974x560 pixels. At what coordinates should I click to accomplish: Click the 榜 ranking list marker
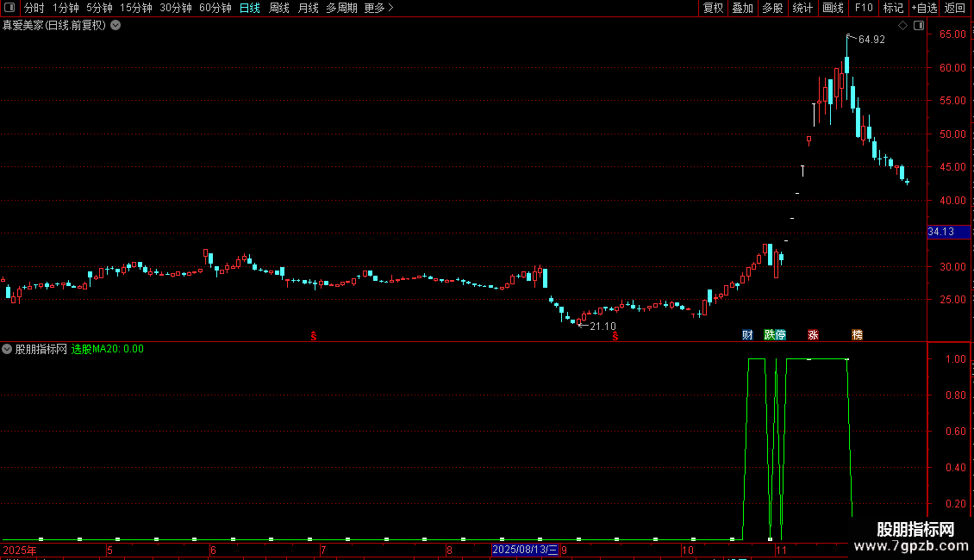coord(858,334)
